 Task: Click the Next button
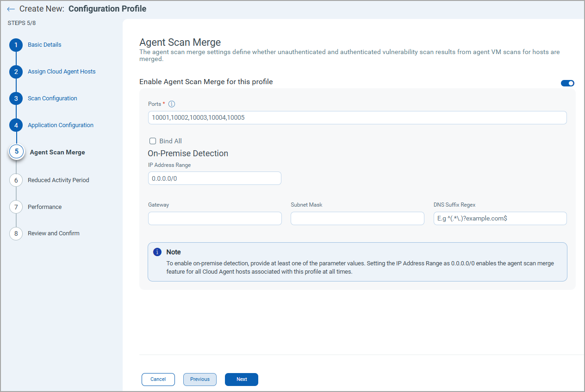tap(241, 379)
